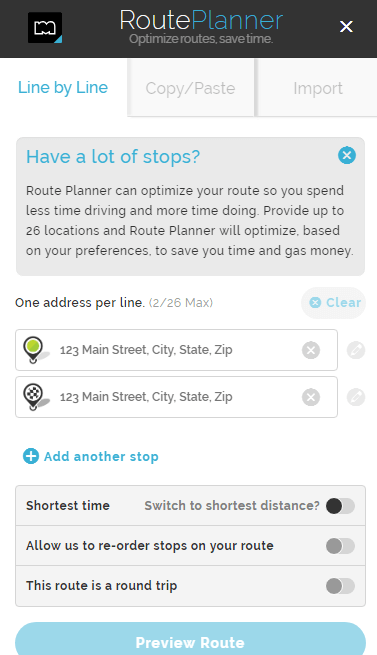This screenshot has width=377, height=655.
Task: Click "Add another stop" link
Action: (x=101, y=457)
